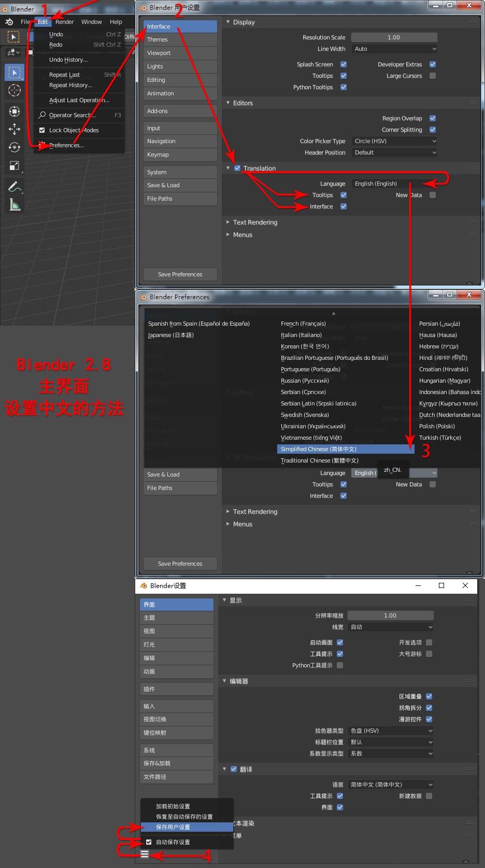The height and width of the screenshot is (868, 485).
Task: Click 加载初始设置 in popup menu
Action: 187,806
